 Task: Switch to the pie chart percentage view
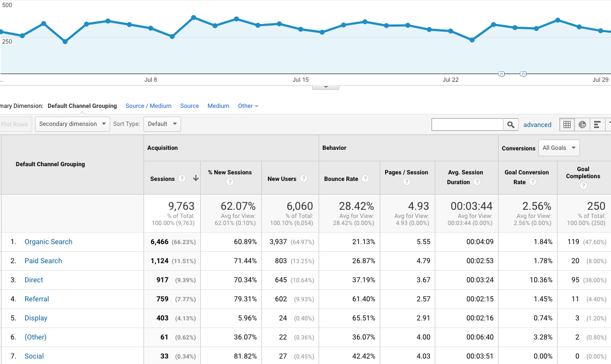coord(582,125)
